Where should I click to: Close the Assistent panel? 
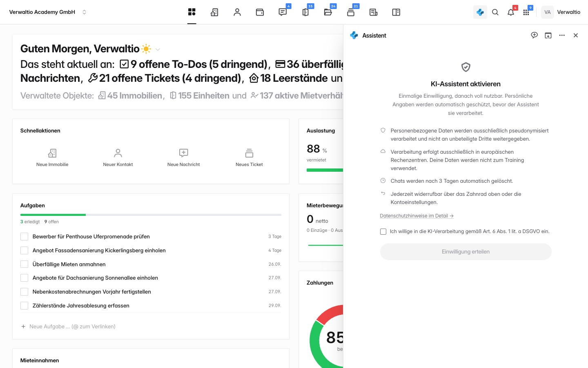pyautogui.click(x=576, y=36)
